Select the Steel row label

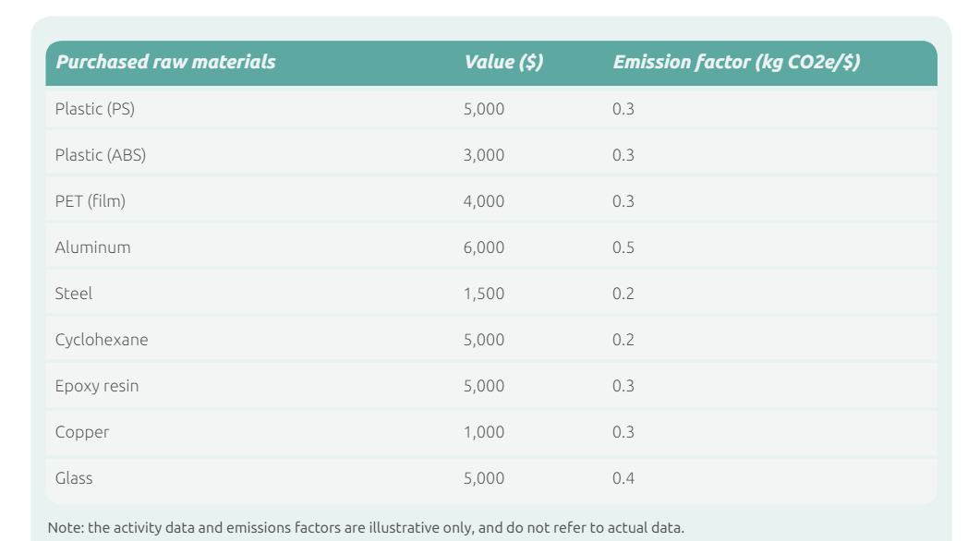click(74, 294)
